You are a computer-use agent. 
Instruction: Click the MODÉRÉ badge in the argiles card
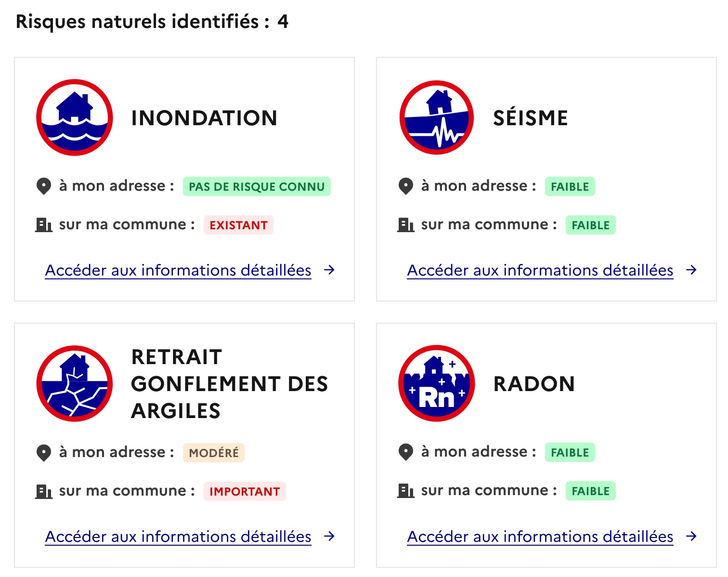(214, 452)
